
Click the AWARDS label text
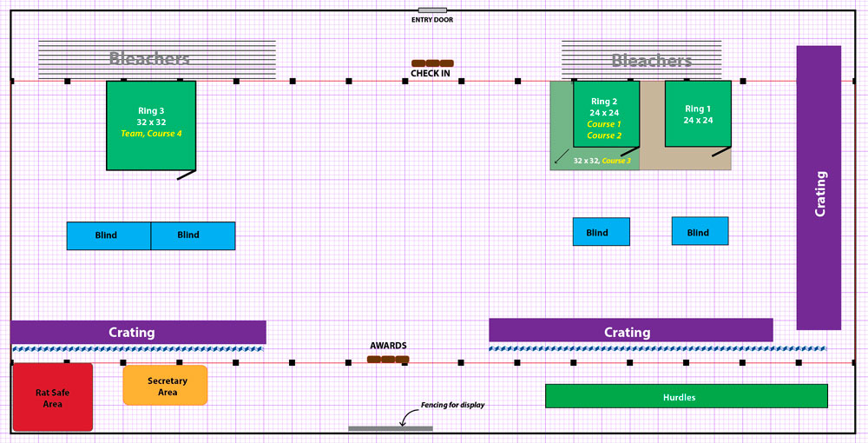tap(388, 346)
